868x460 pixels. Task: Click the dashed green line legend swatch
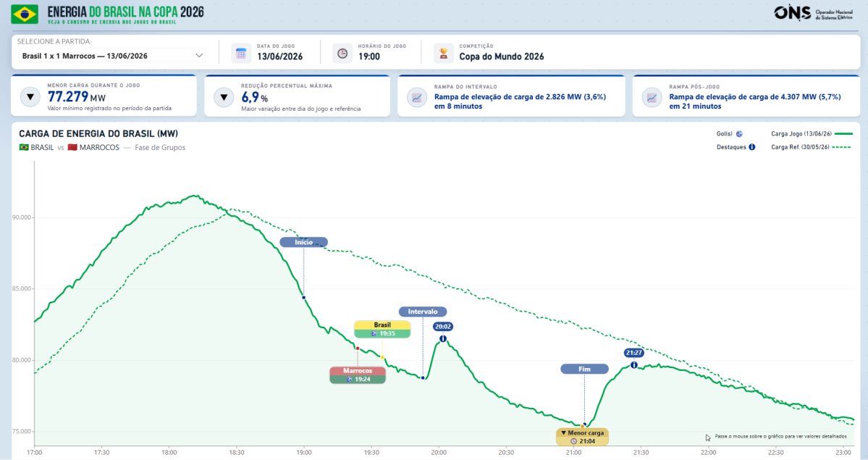click(x=841, y=147)
